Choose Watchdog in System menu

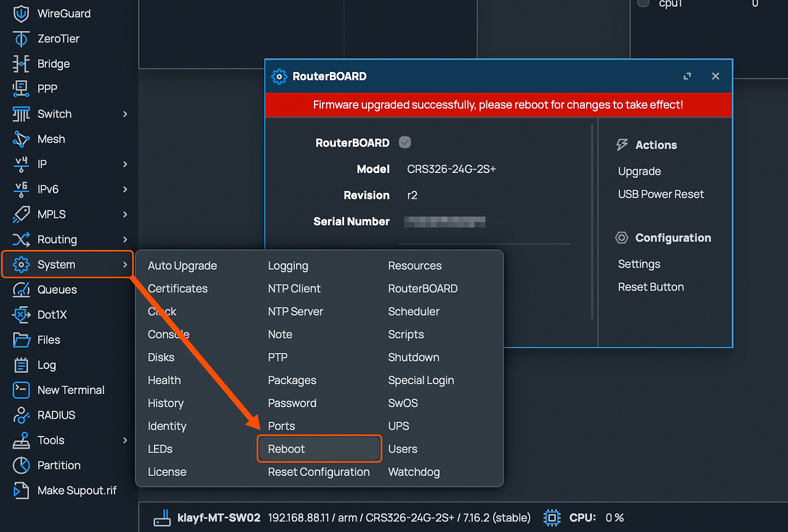coord(414,472)
